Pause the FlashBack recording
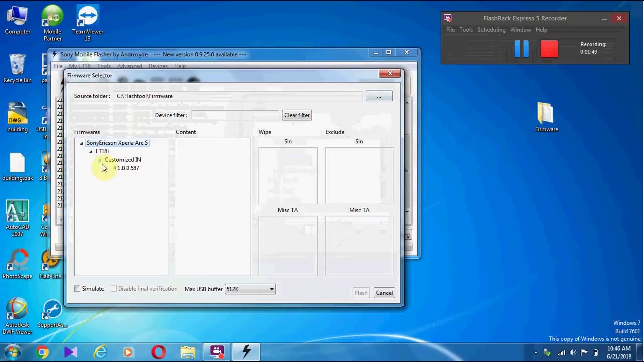 (521, 49)
